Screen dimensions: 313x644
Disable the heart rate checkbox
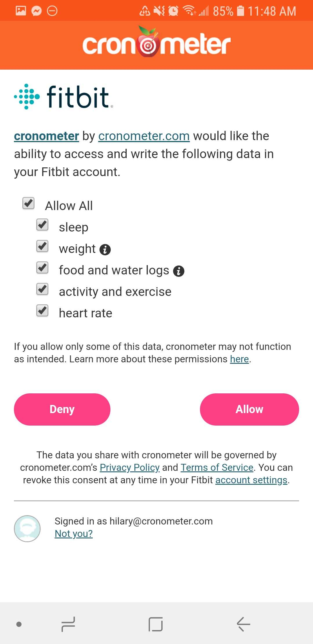42,310
